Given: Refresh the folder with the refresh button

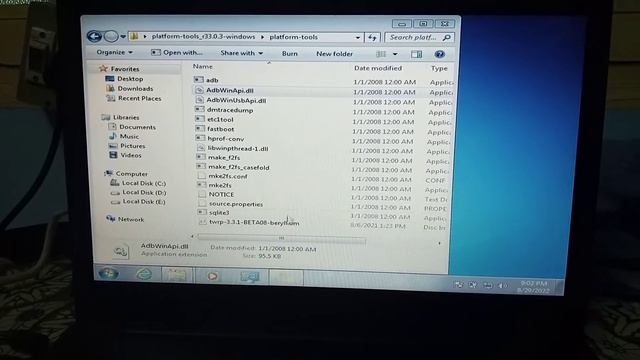Looking at the screenshot, I should 372,38.
